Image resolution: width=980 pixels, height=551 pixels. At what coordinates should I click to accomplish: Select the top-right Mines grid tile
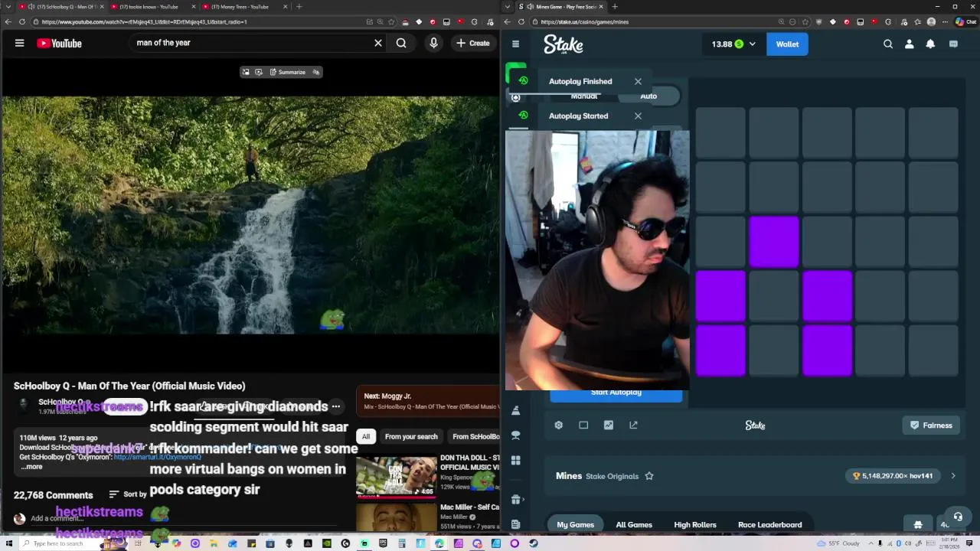pyautogui.click(x=933, y=134)
